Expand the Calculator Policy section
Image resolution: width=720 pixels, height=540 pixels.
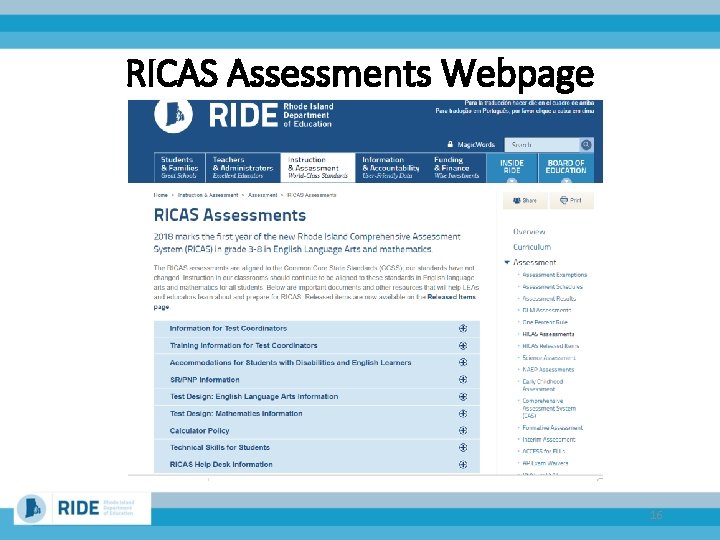(x=317, y=431)
